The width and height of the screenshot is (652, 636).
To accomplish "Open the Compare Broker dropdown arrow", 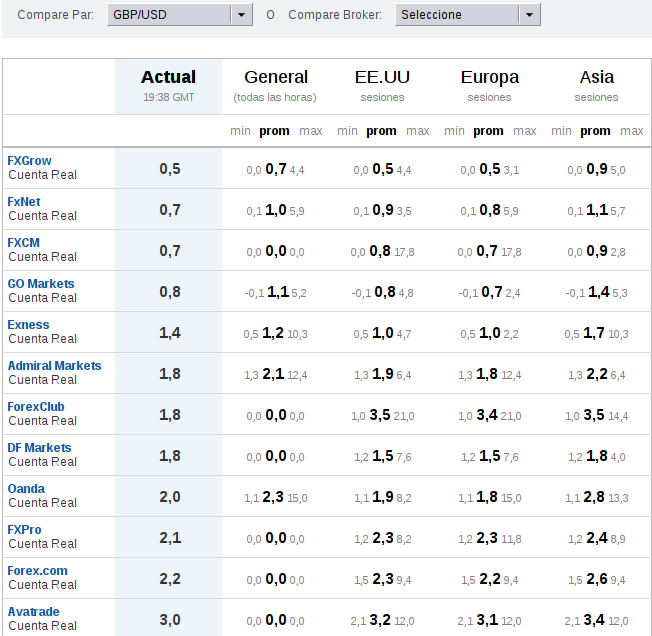I will (x=529, y=15).
